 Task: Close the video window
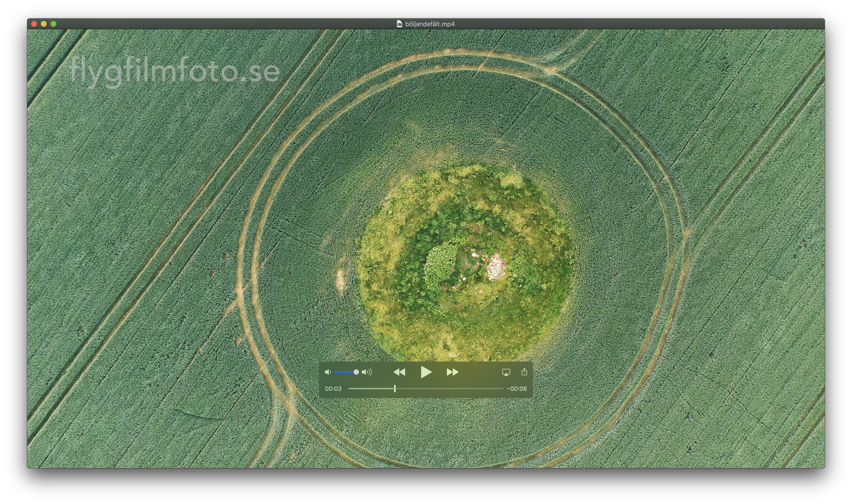(x=34, y=24)
